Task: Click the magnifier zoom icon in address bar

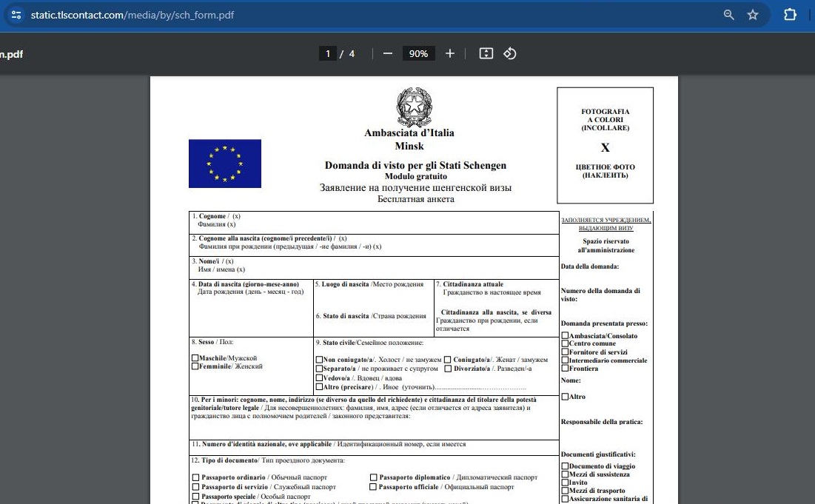Action: [729, 15]
